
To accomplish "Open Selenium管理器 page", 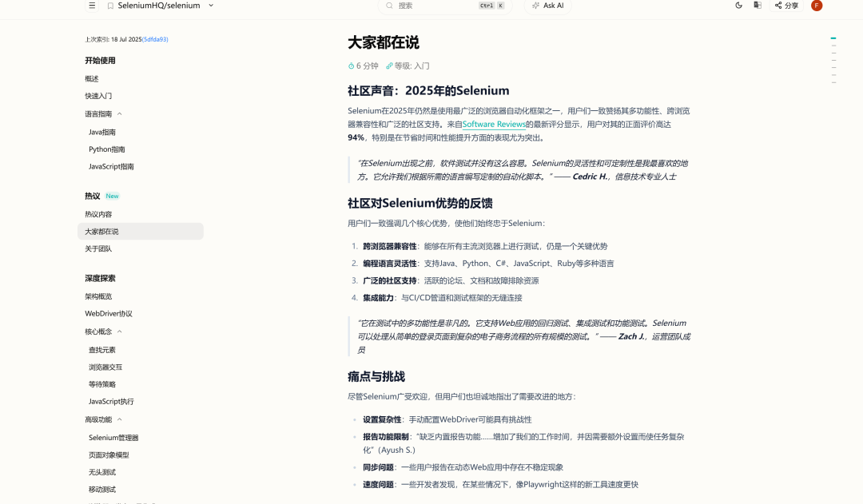I will click(113, 438).
